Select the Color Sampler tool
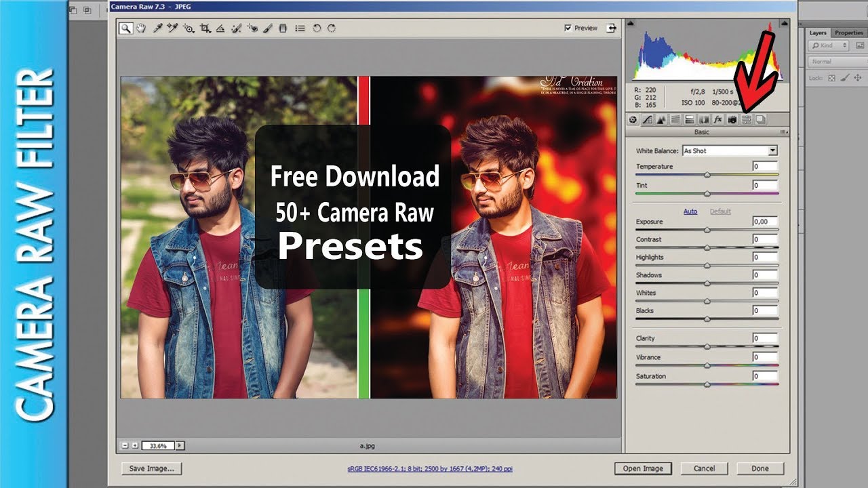 pyautogui.click(x=173, y=28)
